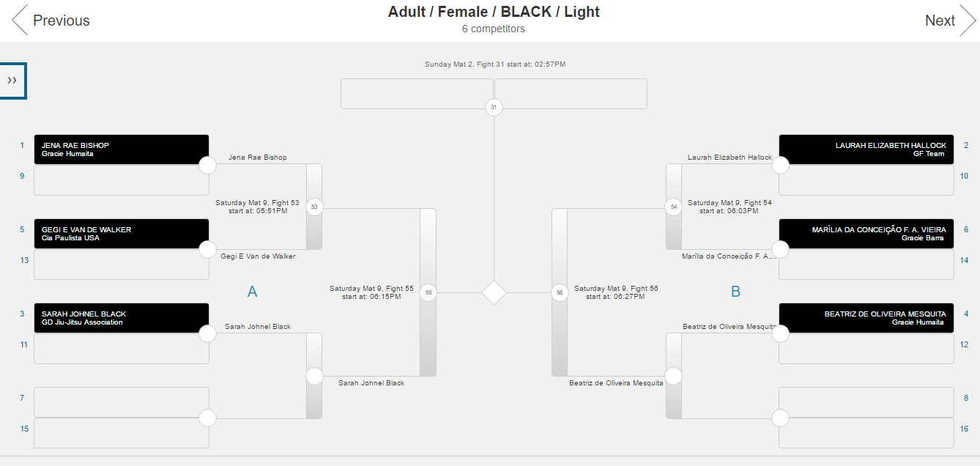Click seed number 5 label
The height and width of the screenshot is (466, 980).
22,229
